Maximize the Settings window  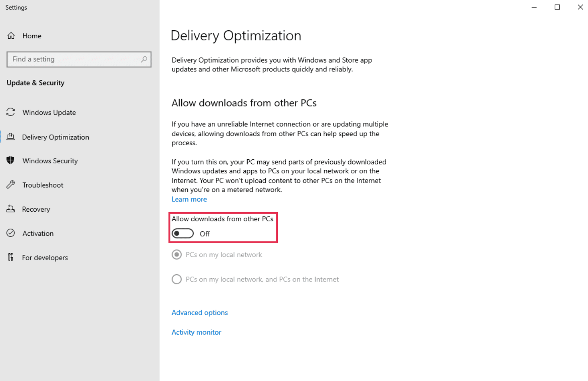[557, 7]
